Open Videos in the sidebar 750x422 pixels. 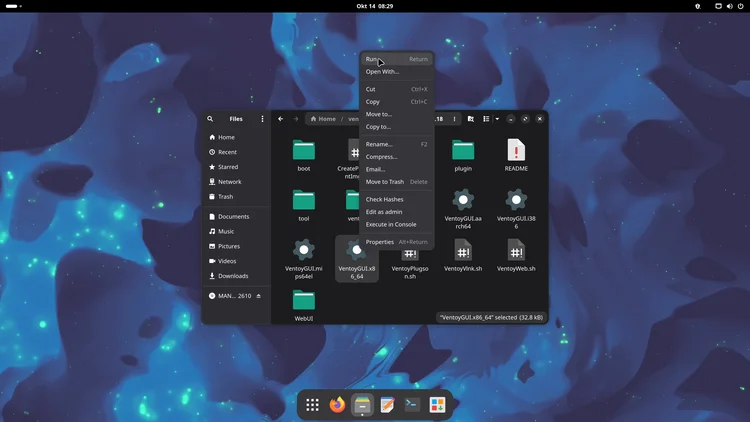coord(236,261)
